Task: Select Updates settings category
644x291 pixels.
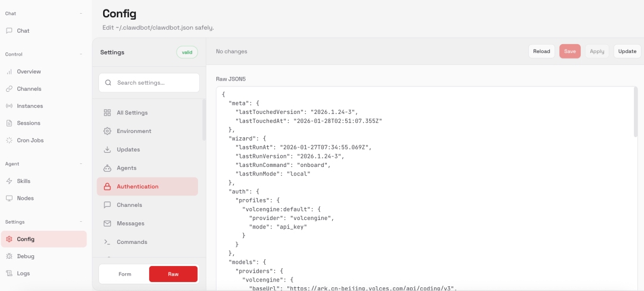Action: tap(147, 150)
